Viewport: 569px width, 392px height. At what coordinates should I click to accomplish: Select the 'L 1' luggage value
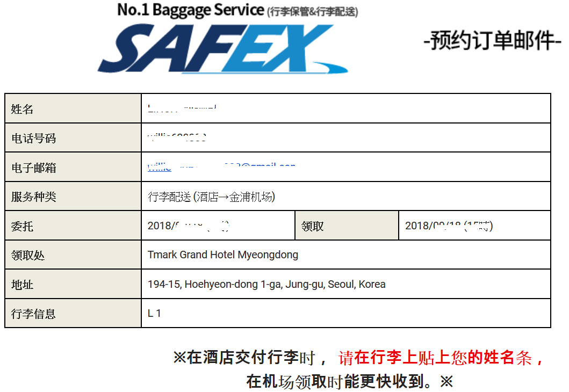154,313
